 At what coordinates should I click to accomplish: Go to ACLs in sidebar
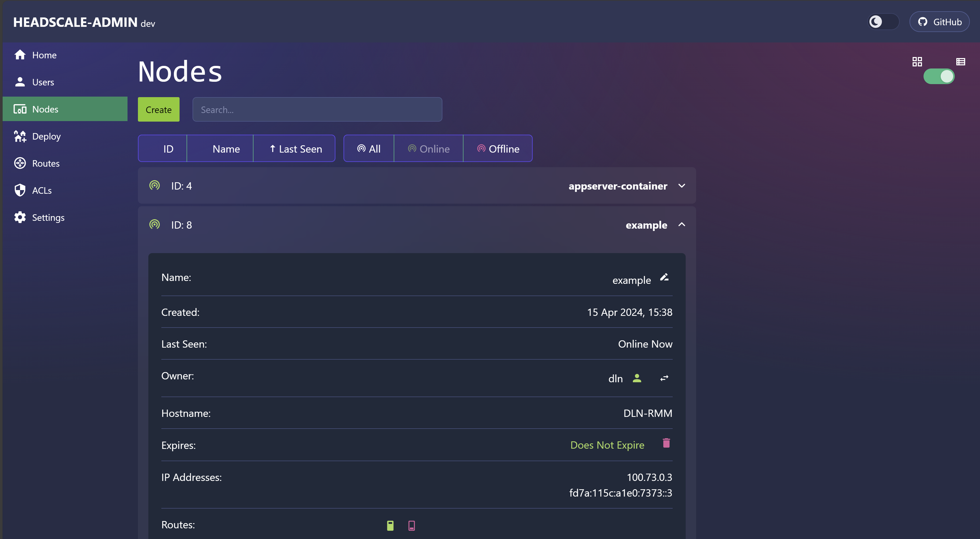click(x=41, y=190)
